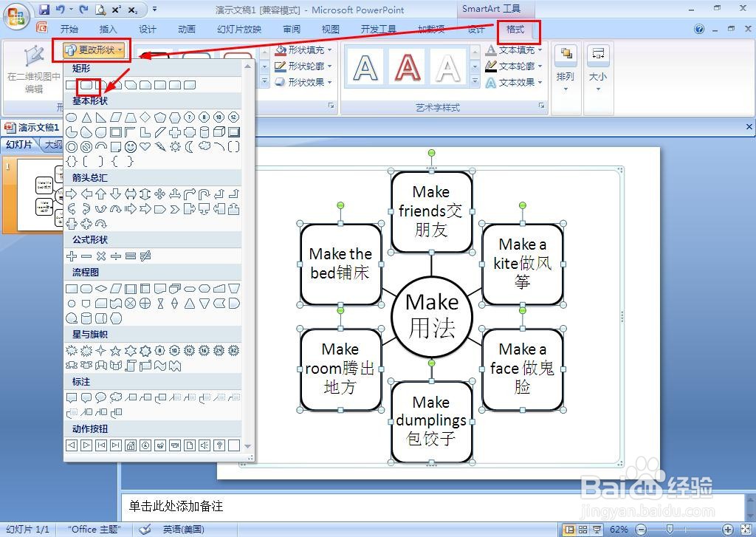Select the lightning bolt shape
Viewport: 756px width, 537px height.
[160, 147]
